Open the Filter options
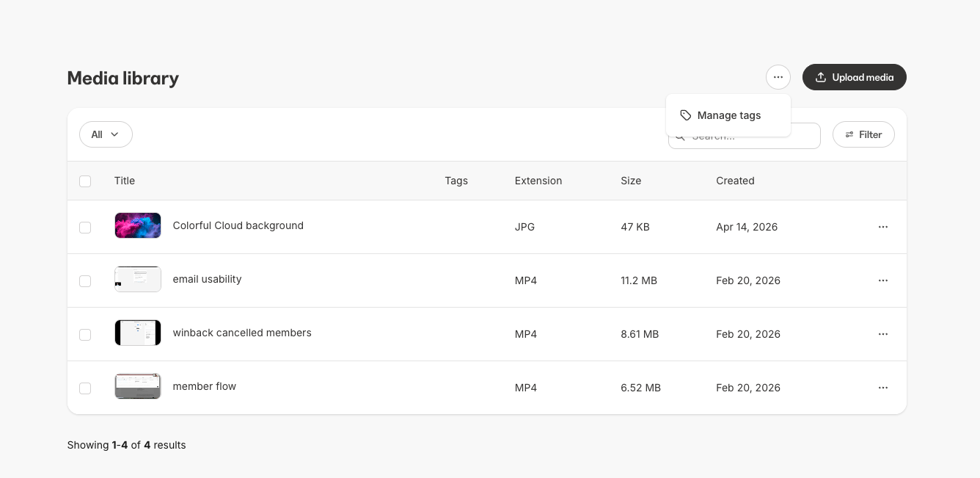980x478 pixels. pos(863,134)
